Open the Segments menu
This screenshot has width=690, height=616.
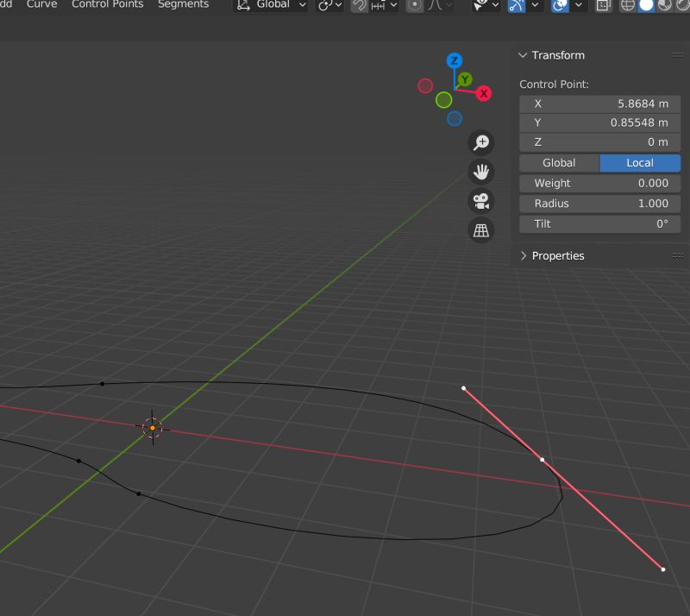pyautogui.click(x=183, y=4)
